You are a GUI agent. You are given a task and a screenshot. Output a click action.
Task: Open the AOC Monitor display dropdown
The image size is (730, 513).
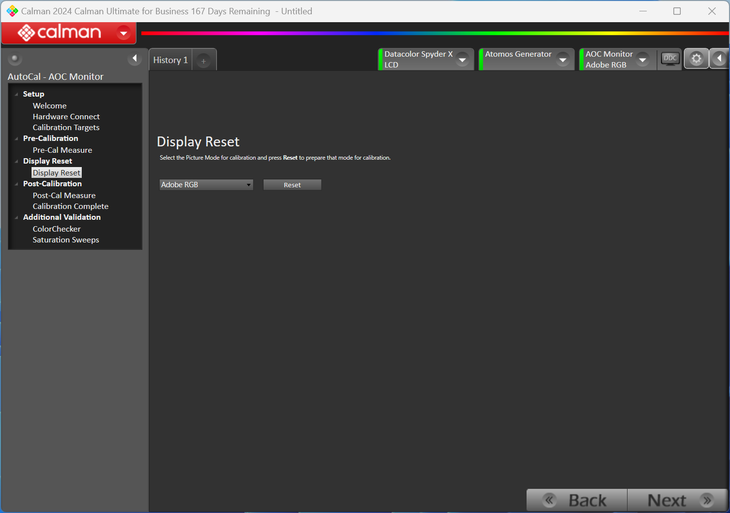tap(642, 60)
